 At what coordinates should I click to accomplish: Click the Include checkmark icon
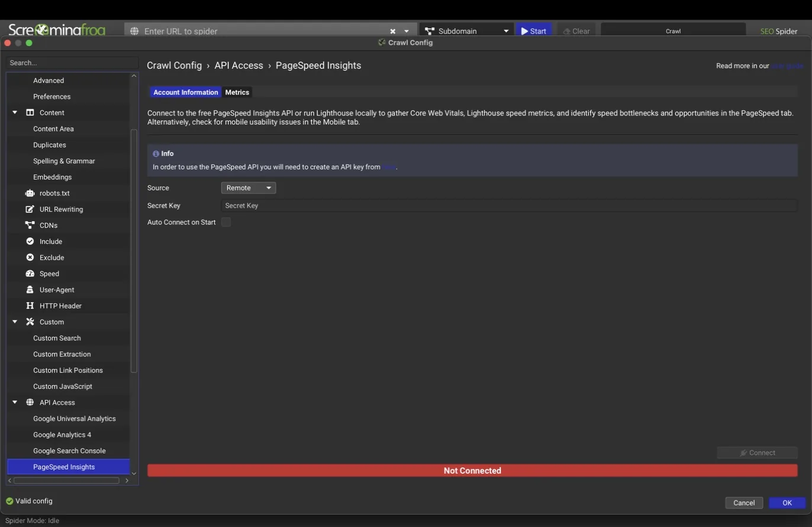click(30, 241)
